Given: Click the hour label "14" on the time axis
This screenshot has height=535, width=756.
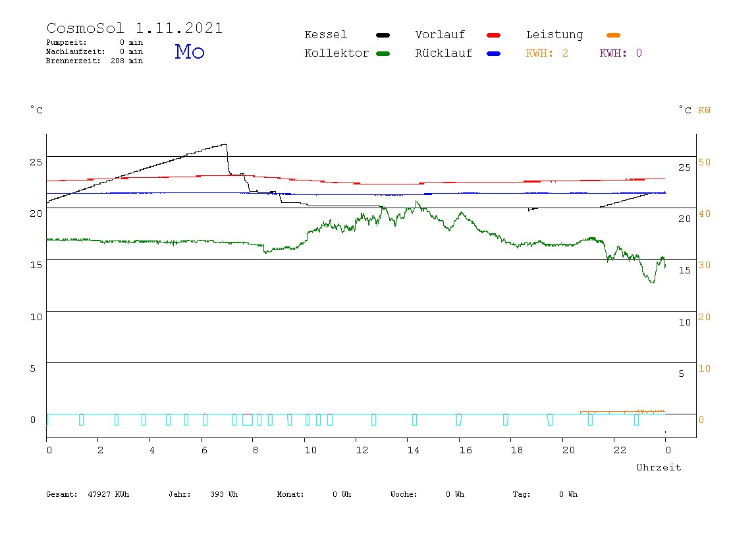Looking at the screenshot, I should [x=414, y=450].
